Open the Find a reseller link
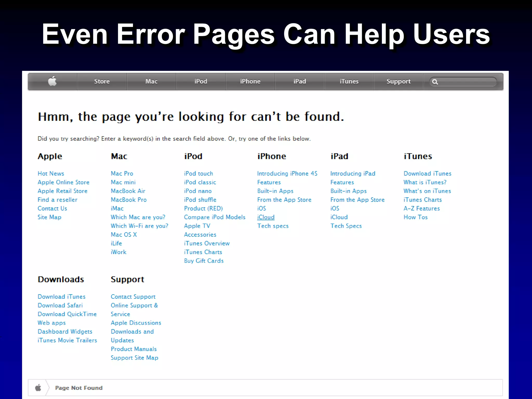This screenshot has width=532, height=399. (57, 200)
